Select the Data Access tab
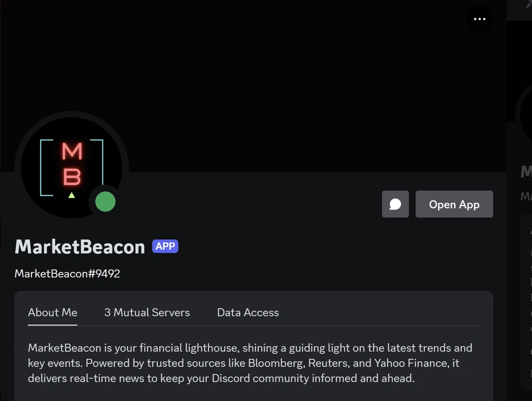532x401 pixels. (x=248, y=312)
